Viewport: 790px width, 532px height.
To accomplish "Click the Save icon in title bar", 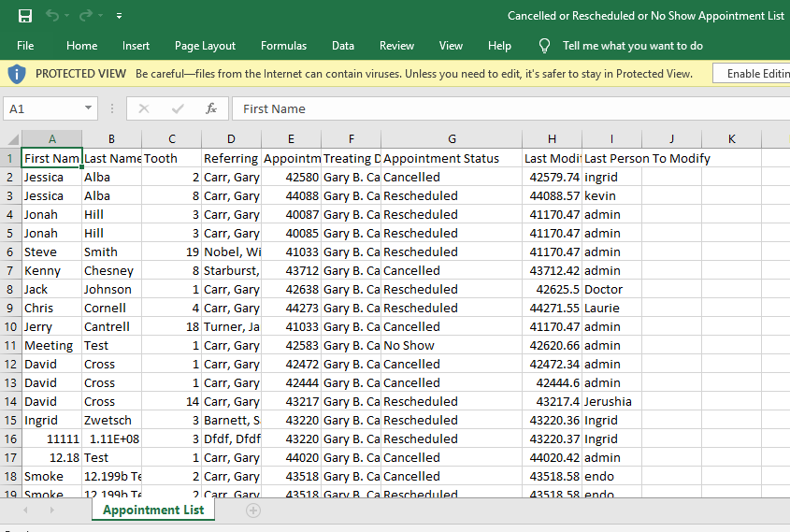I will click(x=25, y=16).
